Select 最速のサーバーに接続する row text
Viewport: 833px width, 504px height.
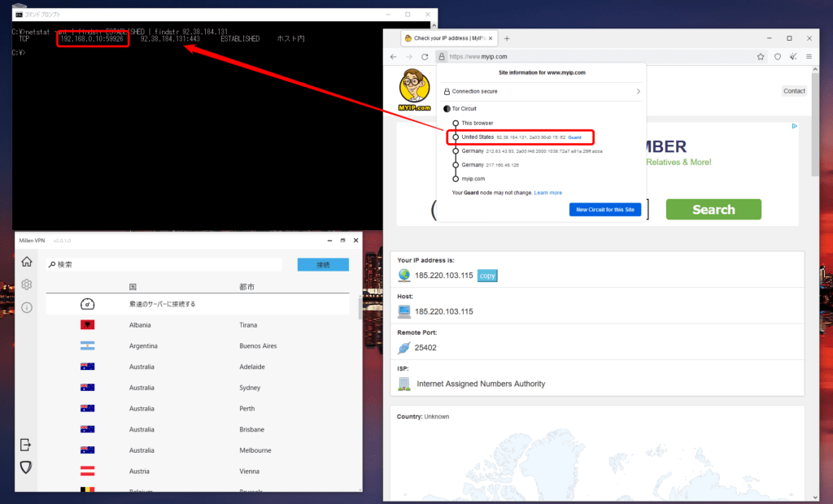click(162, 304)
